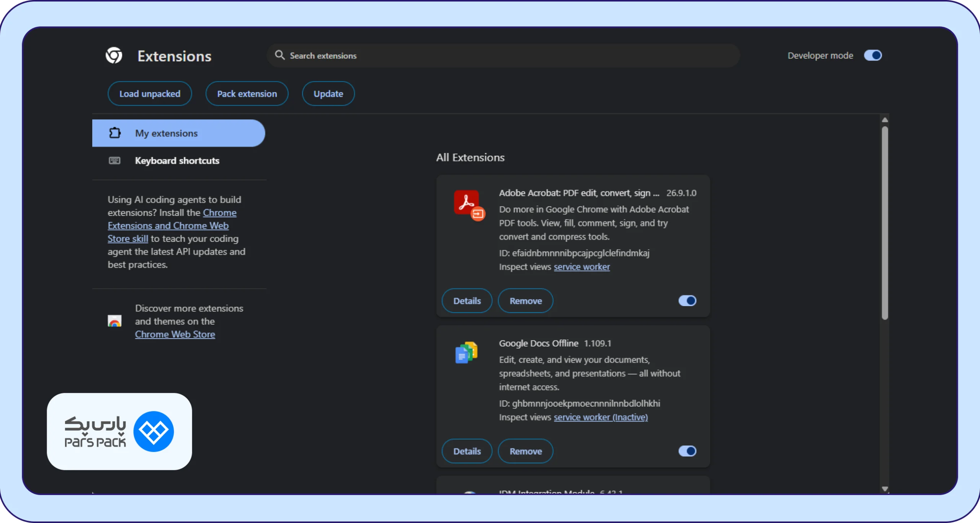Click the Chrome logo beside Extensions
This screenshot has width=980, height=523.
point(114,56)
